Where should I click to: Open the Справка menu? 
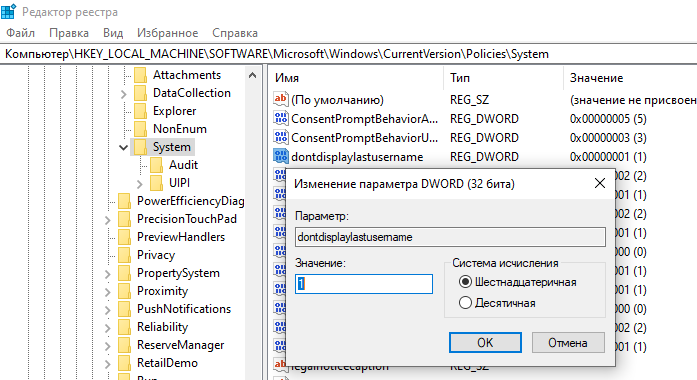coord(235,33)
